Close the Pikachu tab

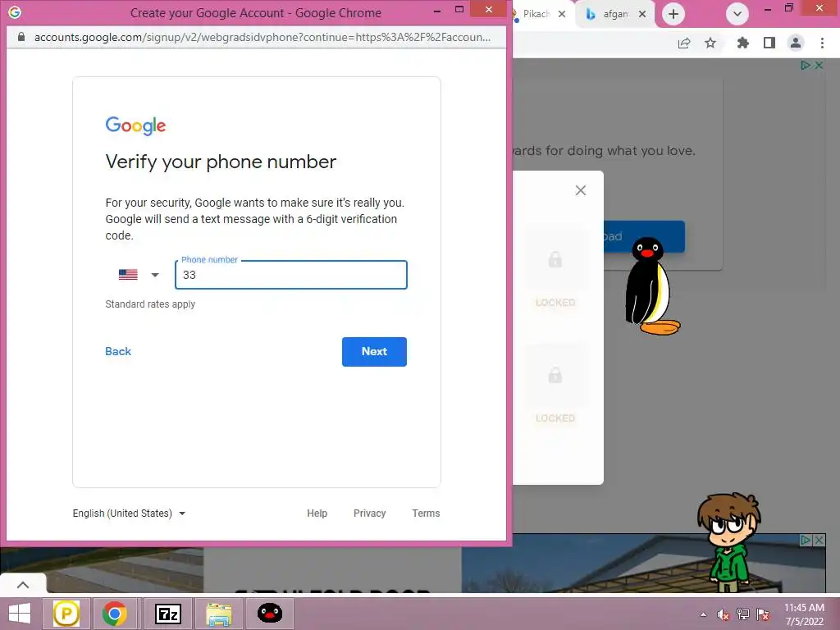point(561,14)
